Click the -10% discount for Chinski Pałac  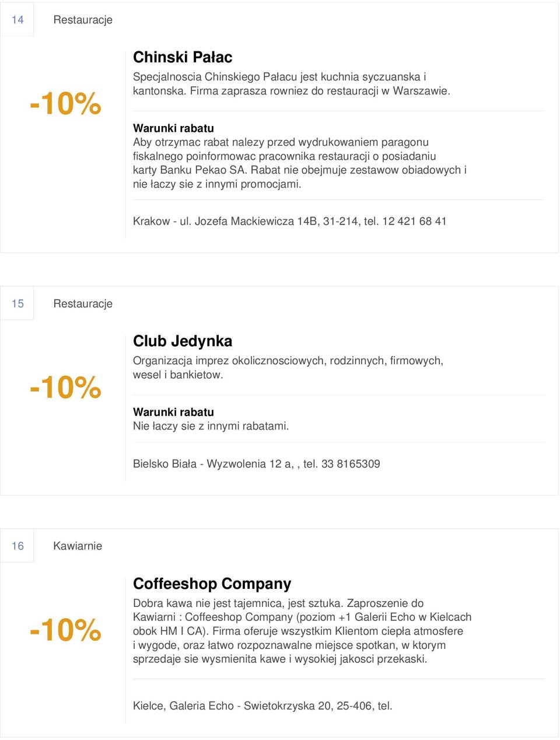[66, 104]
